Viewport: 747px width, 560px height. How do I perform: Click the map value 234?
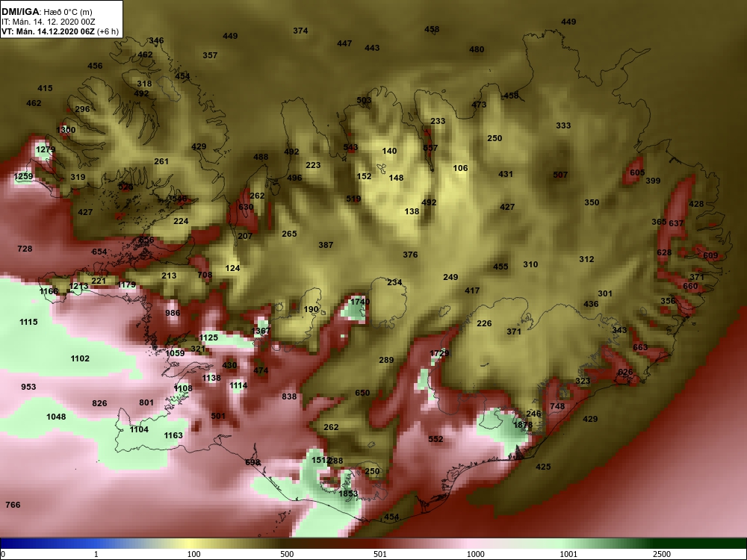tap(394, 282)
